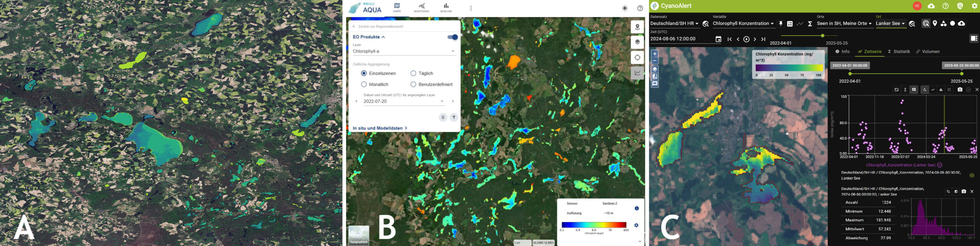Viewport: 980px width, 246px height.
Task: Open the Monitoring view in eoapp AQUA
Action: pyautogui.click(x=421, y=7)
